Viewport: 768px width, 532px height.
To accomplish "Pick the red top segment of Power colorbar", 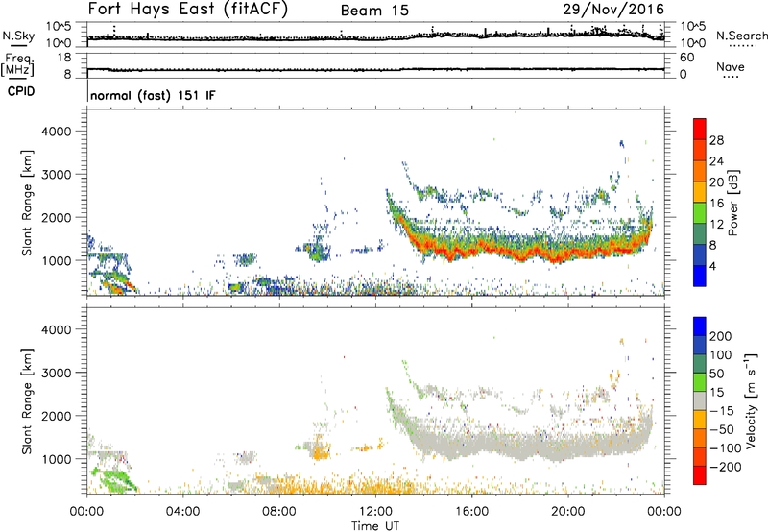I will coord(700,130).
